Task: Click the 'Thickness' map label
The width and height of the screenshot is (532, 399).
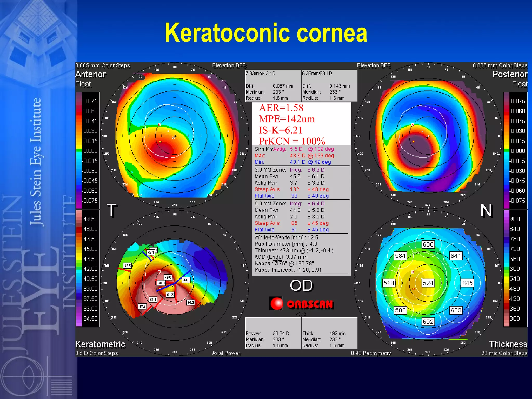Action: click(x=508, y=344)
